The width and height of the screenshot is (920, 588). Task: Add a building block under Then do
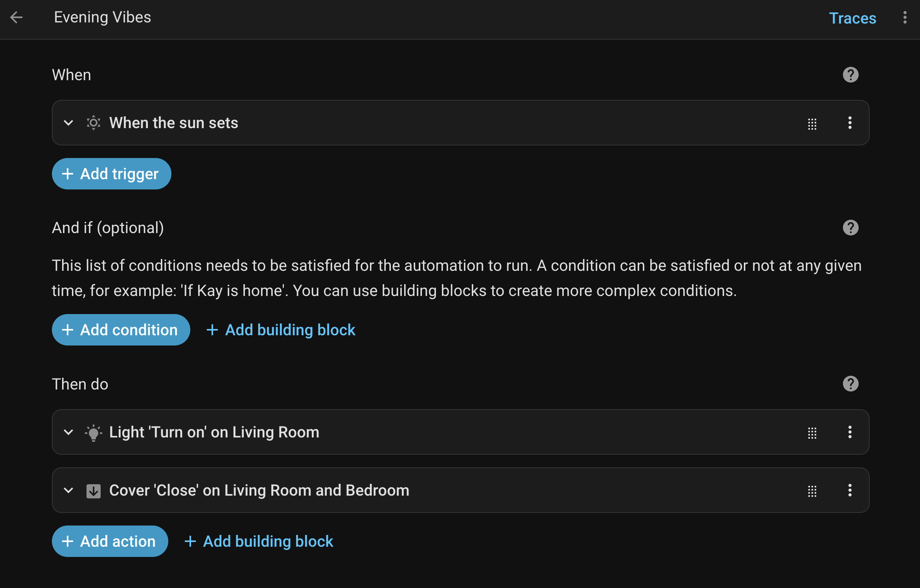pos(258,541)
